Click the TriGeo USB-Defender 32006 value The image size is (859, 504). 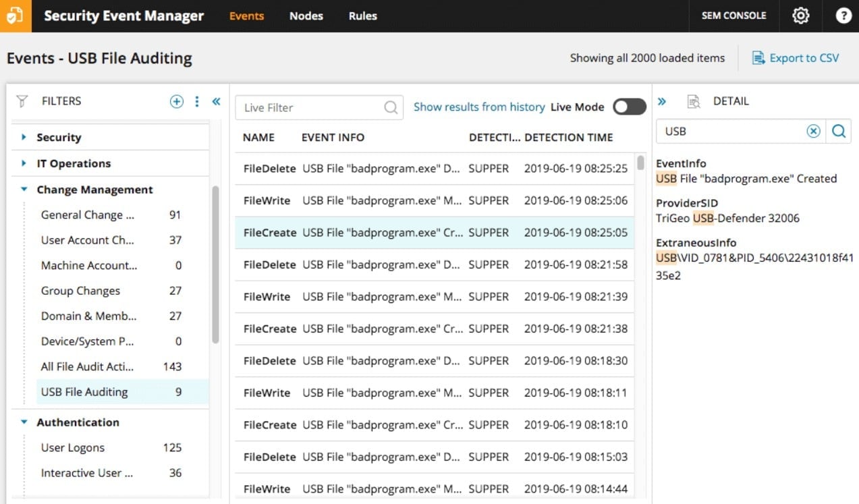click(x=727, y=218)
